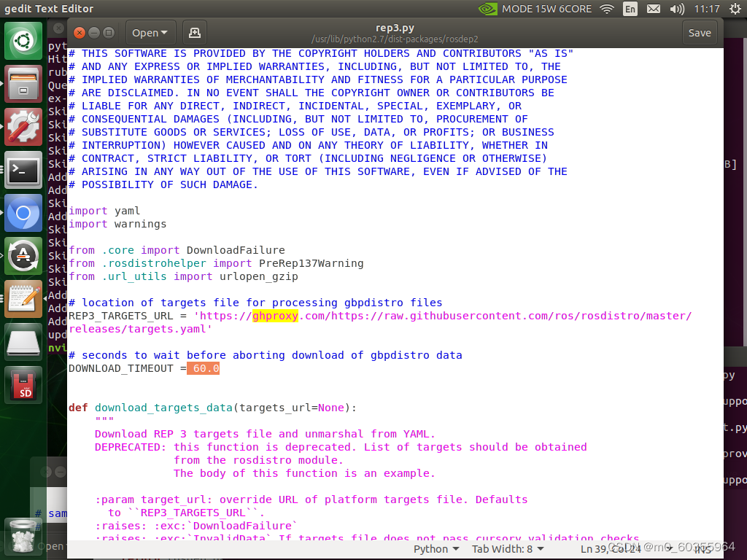Viewport: 747px width, 560px height.
Task: Open the Ubuntu Dash search launcher
Action: [x=23, y=41]
